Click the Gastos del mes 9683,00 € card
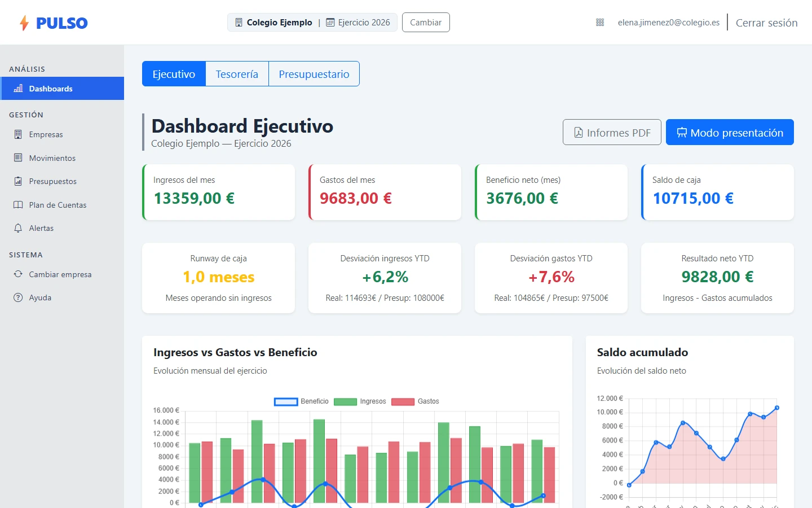812x508 pixels. (x=385, y=192)
